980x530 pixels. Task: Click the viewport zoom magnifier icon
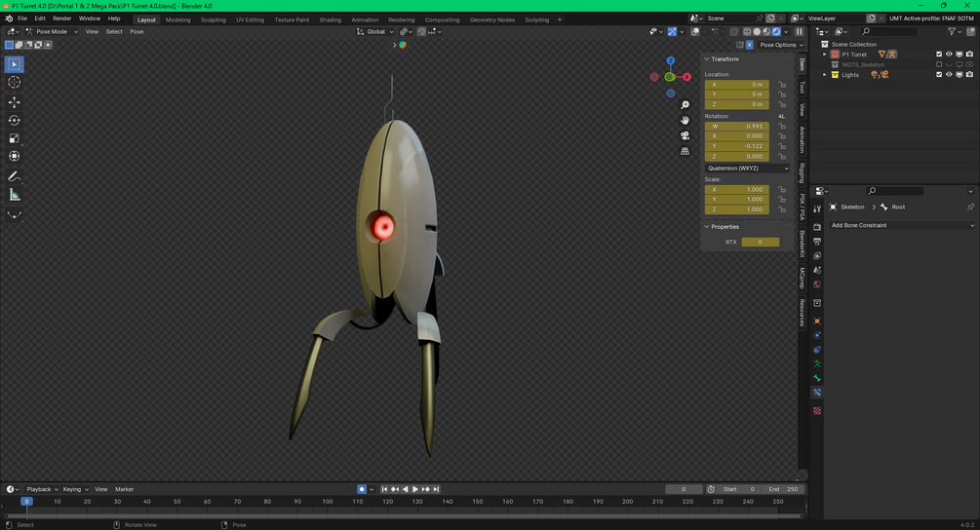(685, 105)
